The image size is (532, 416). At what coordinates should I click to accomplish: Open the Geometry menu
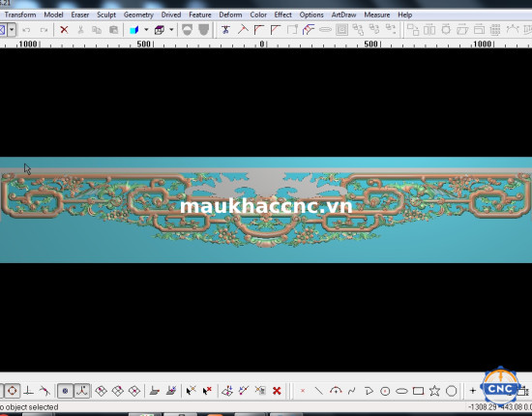point(138,15)
